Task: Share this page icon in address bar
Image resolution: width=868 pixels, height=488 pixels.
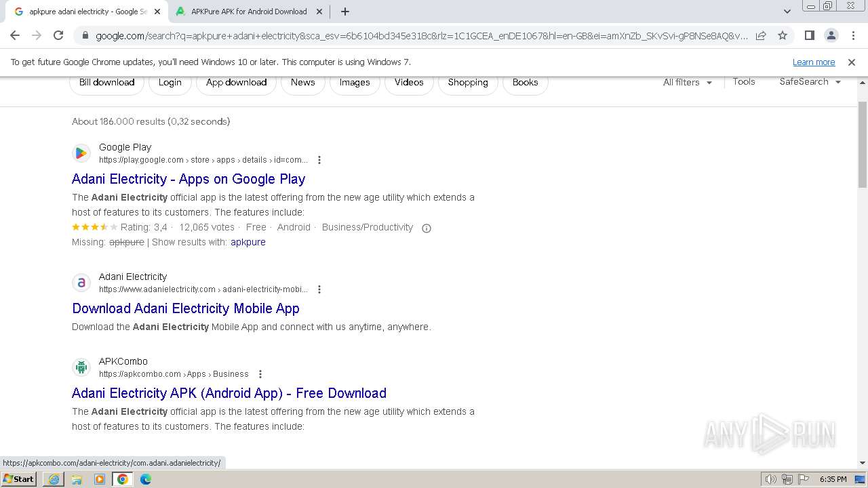Action: [761, 35]
